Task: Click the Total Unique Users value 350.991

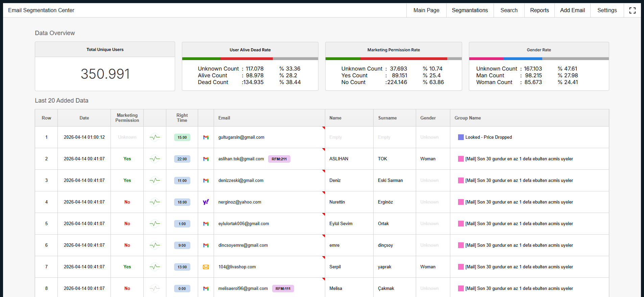Action: click(x=105, y=74)
